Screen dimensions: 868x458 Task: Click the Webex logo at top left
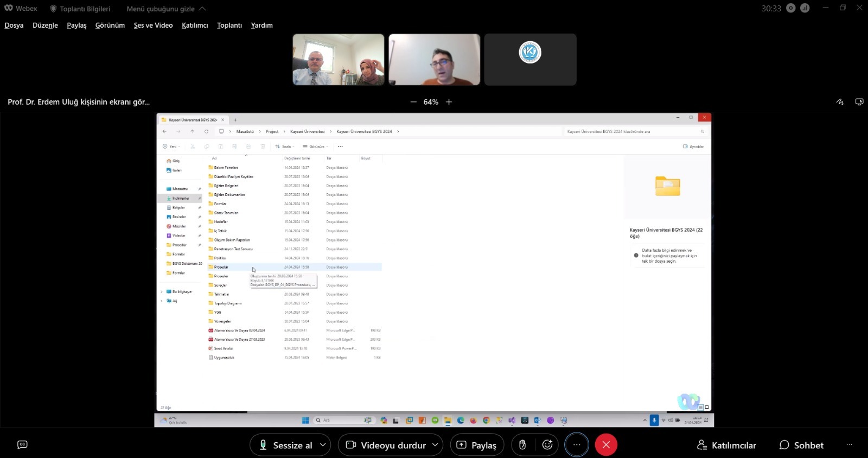click(9, 8)
